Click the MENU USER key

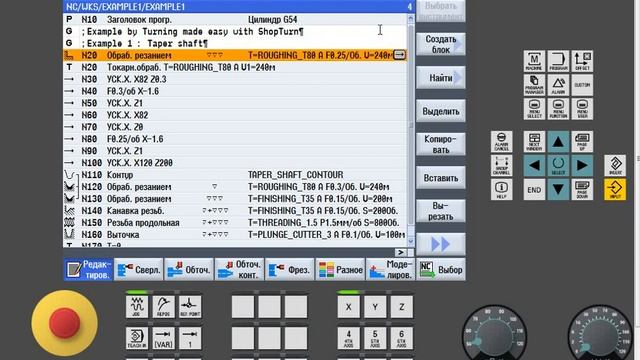click(582, 109)
